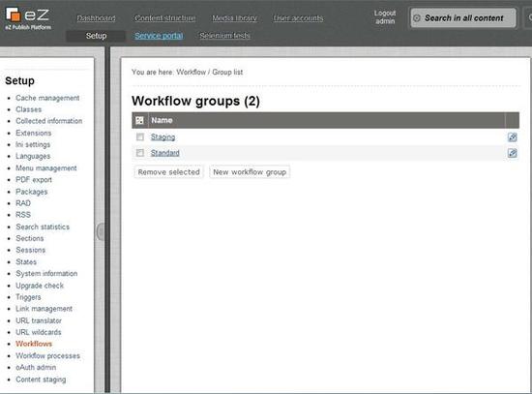This screenshot has height=394, width=532.
Task: Open URL translator in Setup menu
Action: [x=39, y=320]
